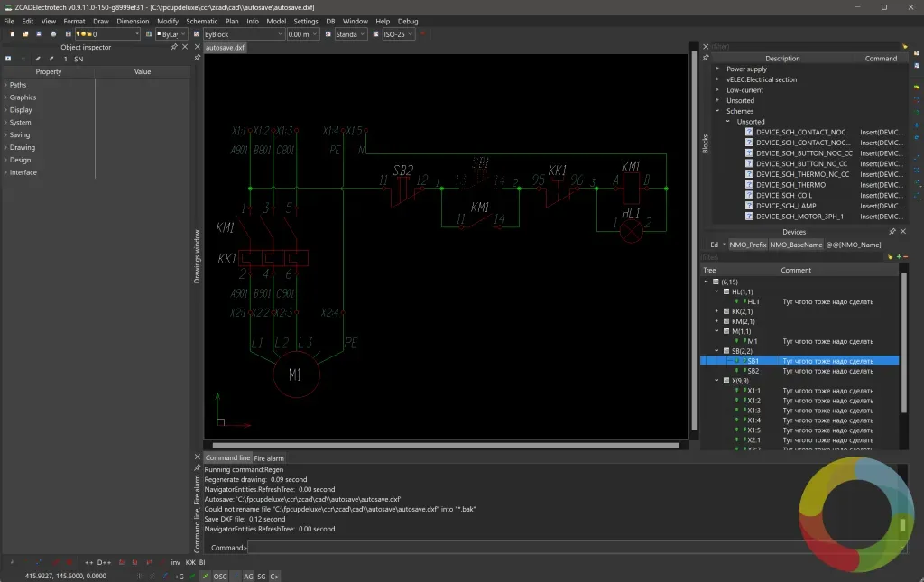Toggle SG mode in status bar
This screenshot has width=924, height=582.
click(x=261, y=576)
